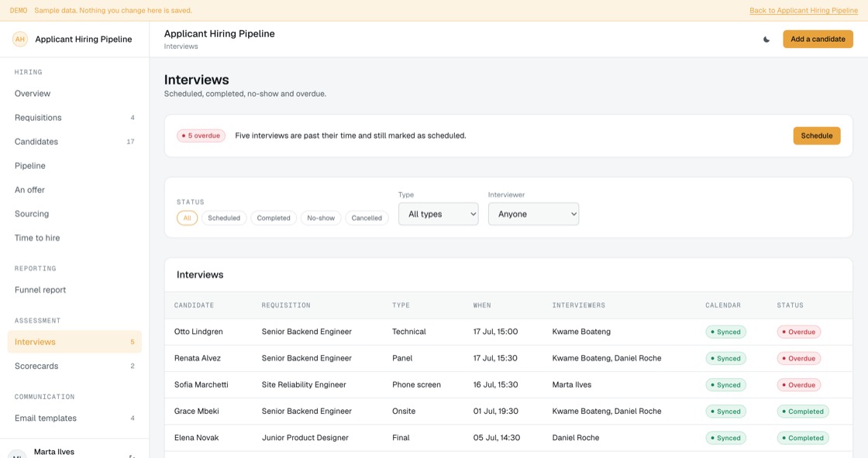Open the All types dropdown
Screen dimensions: 868x458
439,214
